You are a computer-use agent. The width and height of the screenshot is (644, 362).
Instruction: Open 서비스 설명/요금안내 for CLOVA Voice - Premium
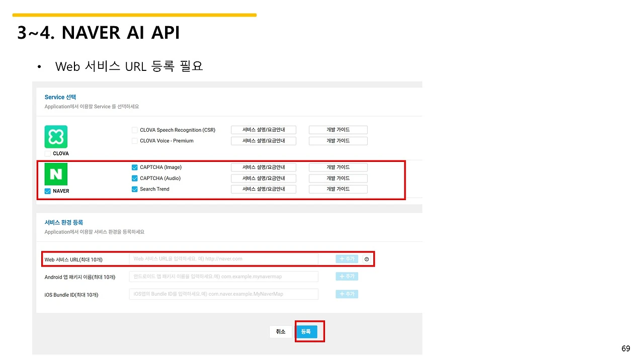[x=264, y=141]
